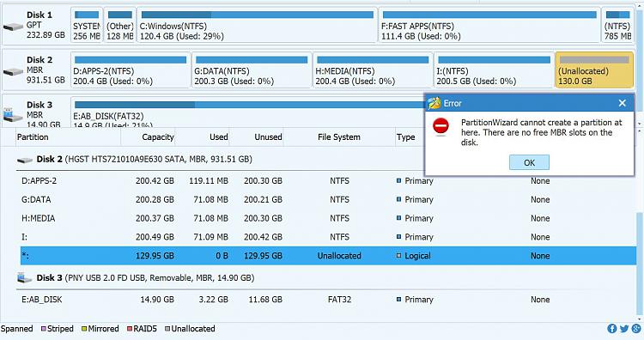This screenshot has width=644, height=340.
Task: Click the Disk 3 PNY USB header icon
Action: click(25, 278)
